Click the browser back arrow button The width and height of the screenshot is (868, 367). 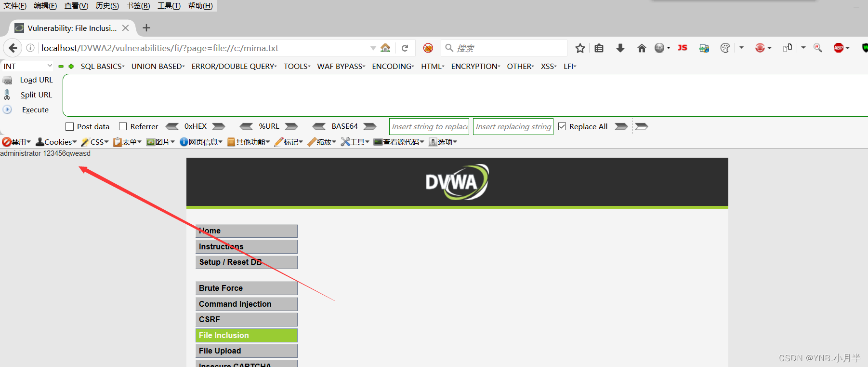pos(13,48)
